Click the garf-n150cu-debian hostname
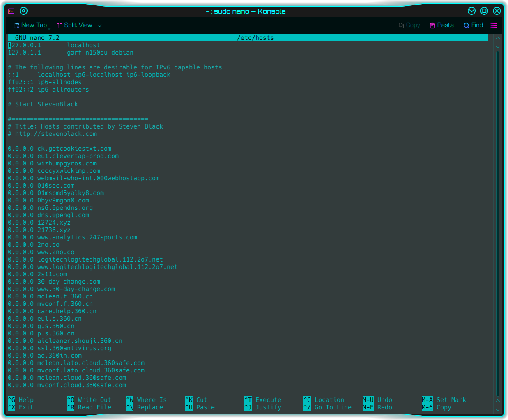 coord(100,53)
